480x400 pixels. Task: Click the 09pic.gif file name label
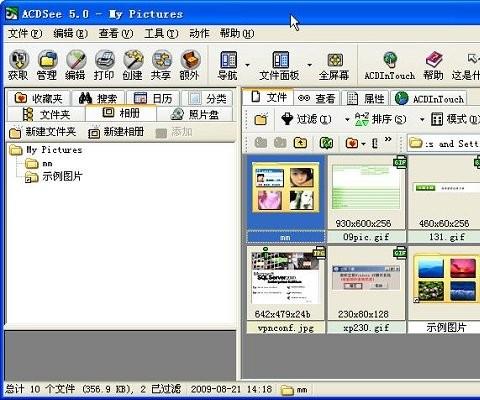366,237
